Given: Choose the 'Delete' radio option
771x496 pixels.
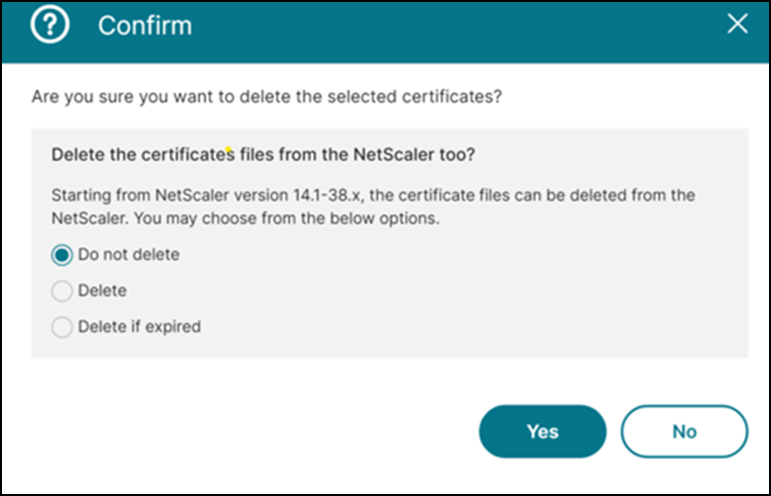Looking at the screenshot, I should coord(62,291).
